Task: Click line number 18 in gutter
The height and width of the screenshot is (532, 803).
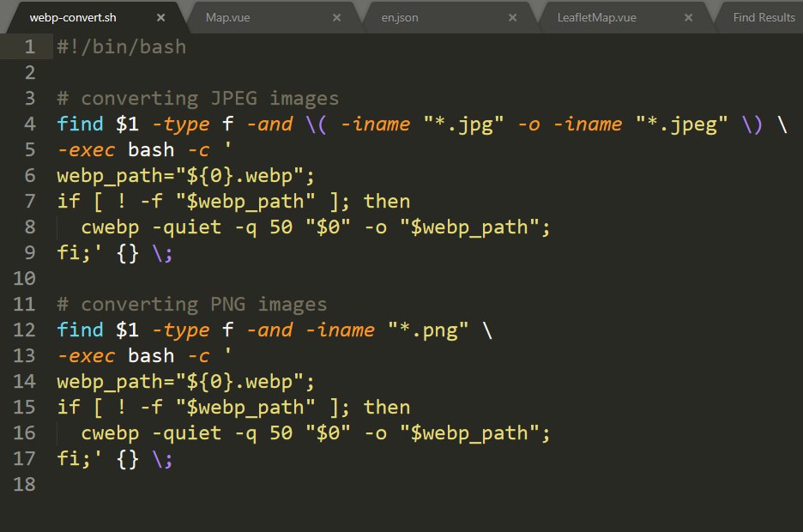Action: coord(24,485)
